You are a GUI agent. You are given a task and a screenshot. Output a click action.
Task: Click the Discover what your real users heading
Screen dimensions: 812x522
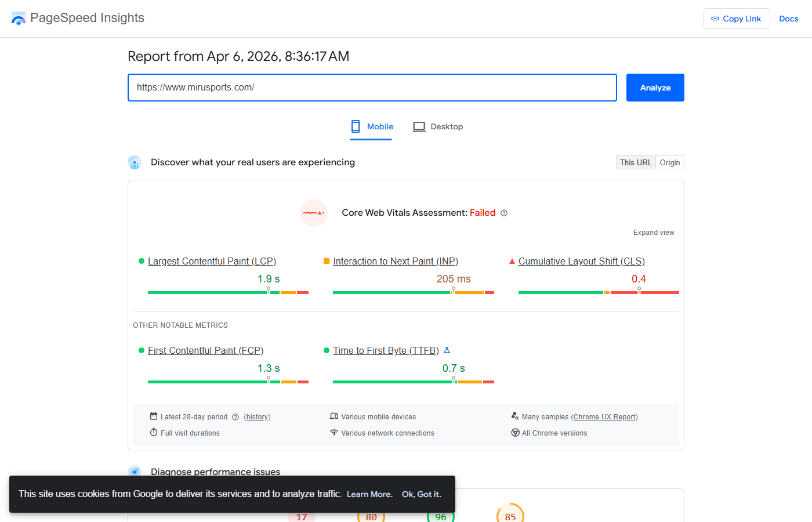[x=253, y=162]
